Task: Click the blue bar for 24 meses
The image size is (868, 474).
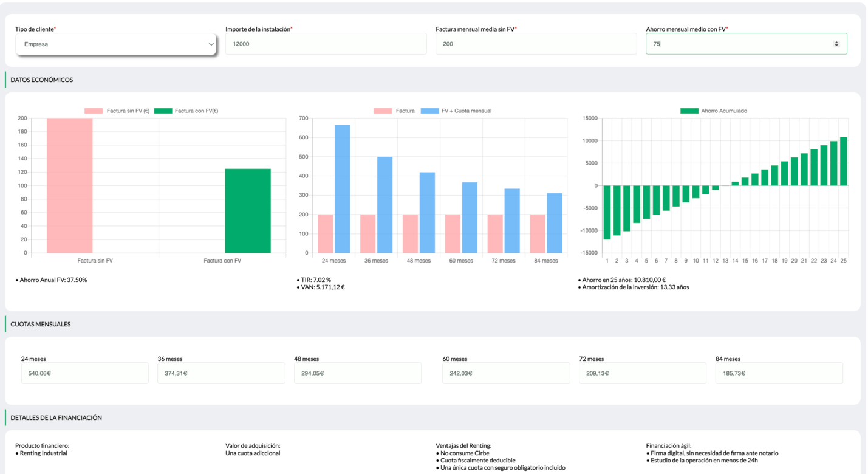Action: [343, 188]
